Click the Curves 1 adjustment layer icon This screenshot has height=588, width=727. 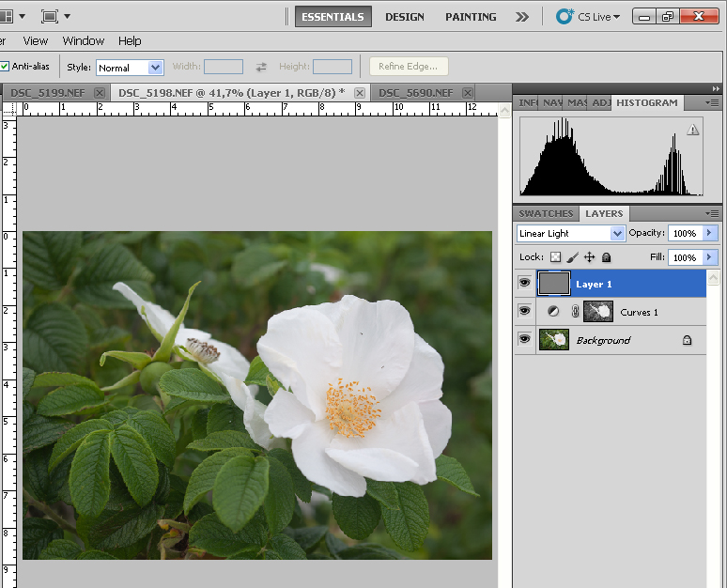click(x=554, y=312)
